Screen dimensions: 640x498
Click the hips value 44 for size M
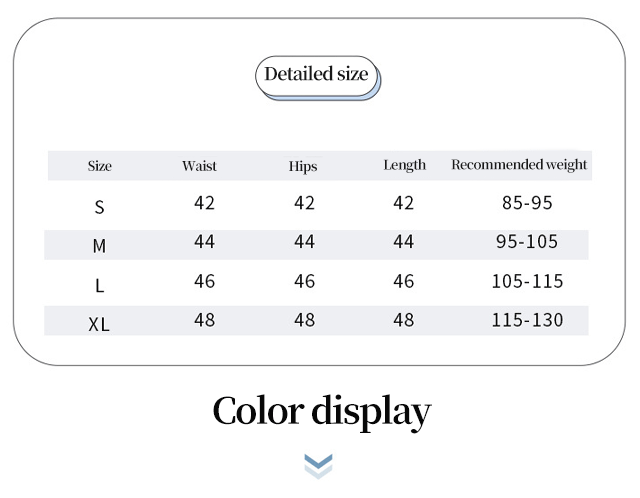[304, 242]
